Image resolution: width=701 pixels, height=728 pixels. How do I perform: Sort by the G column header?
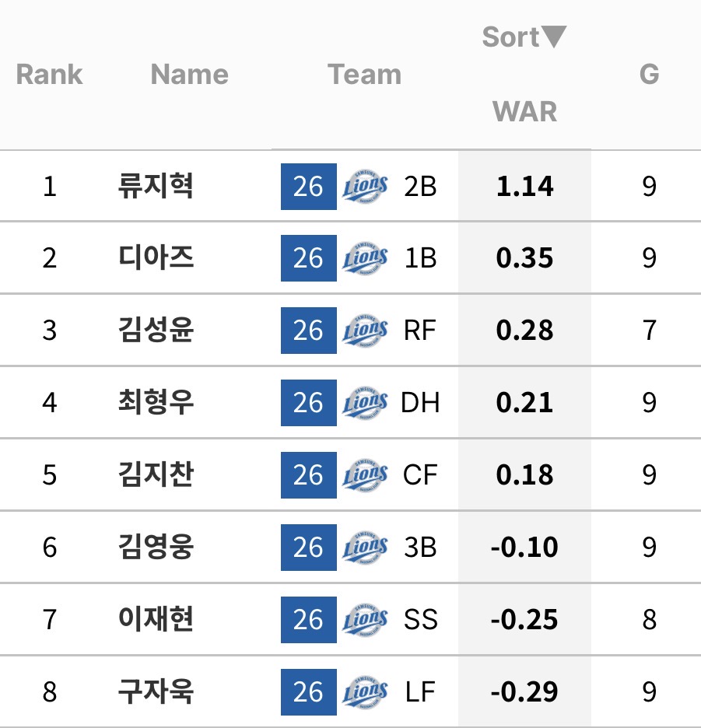(x=649, y=75)
